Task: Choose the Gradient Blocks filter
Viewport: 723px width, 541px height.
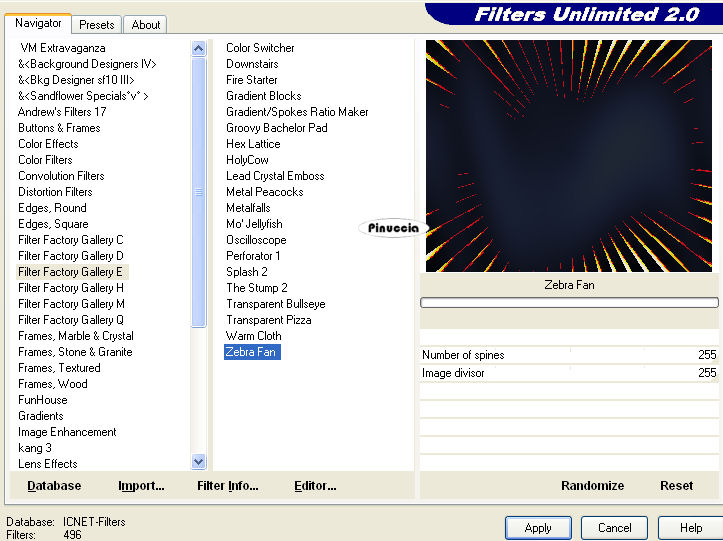Action: point(264,96)
